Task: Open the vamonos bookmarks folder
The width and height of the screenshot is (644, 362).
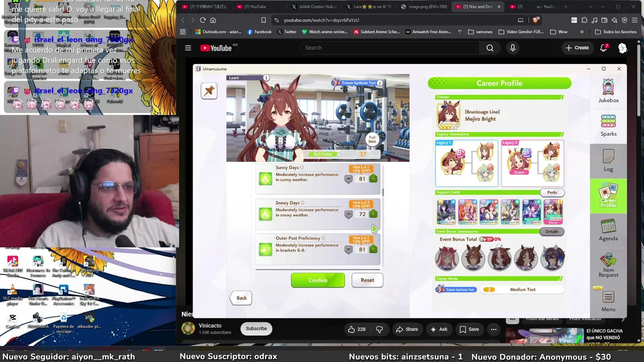Action: tap(480, 32)
